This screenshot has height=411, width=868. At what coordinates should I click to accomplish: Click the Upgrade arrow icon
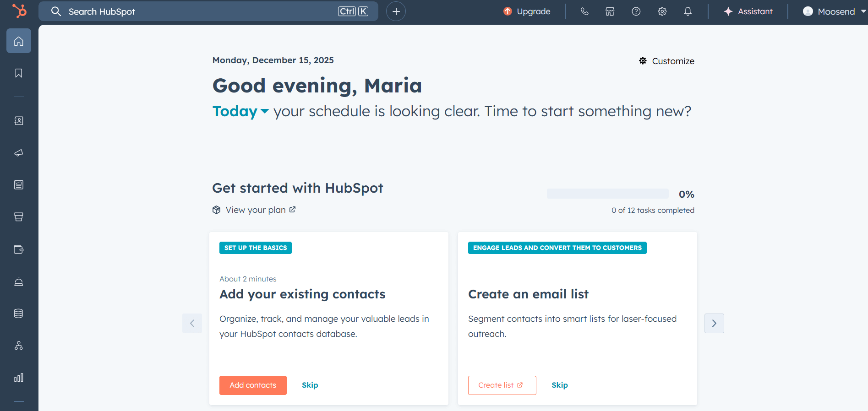508,11
